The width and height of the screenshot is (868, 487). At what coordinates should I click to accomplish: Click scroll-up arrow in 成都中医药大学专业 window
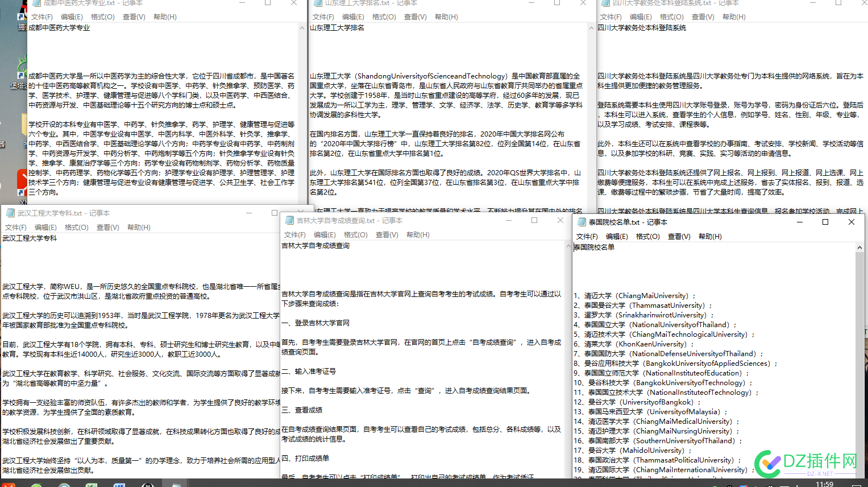click(x=302, y=28)
